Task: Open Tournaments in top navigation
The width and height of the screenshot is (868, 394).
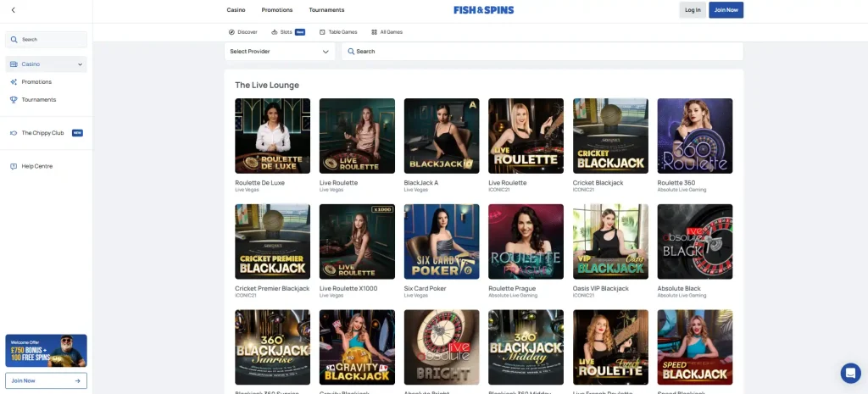Action: [x=326, y=10]
